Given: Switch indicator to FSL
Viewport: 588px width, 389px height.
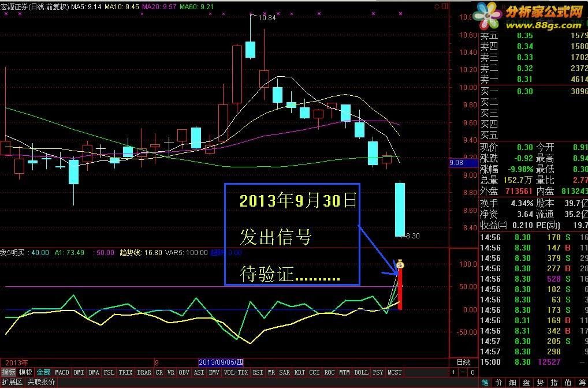Looking at the screenshot, I should (109, 372).
